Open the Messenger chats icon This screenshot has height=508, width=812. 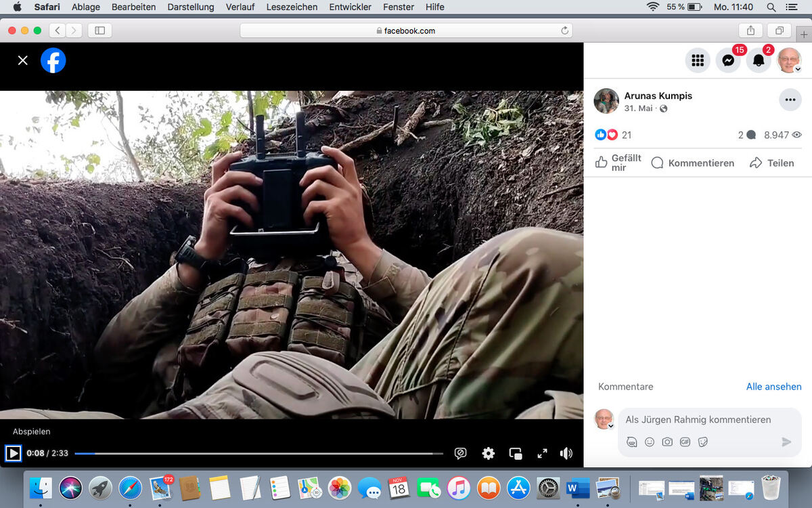point(728,60)
